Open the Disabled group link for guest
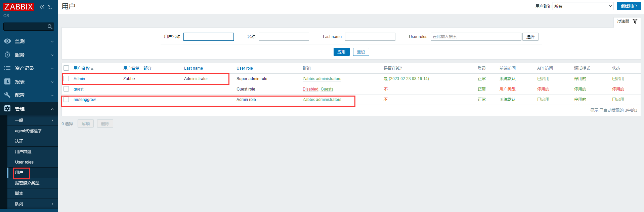The image size is (644, 212). (310, 89)
